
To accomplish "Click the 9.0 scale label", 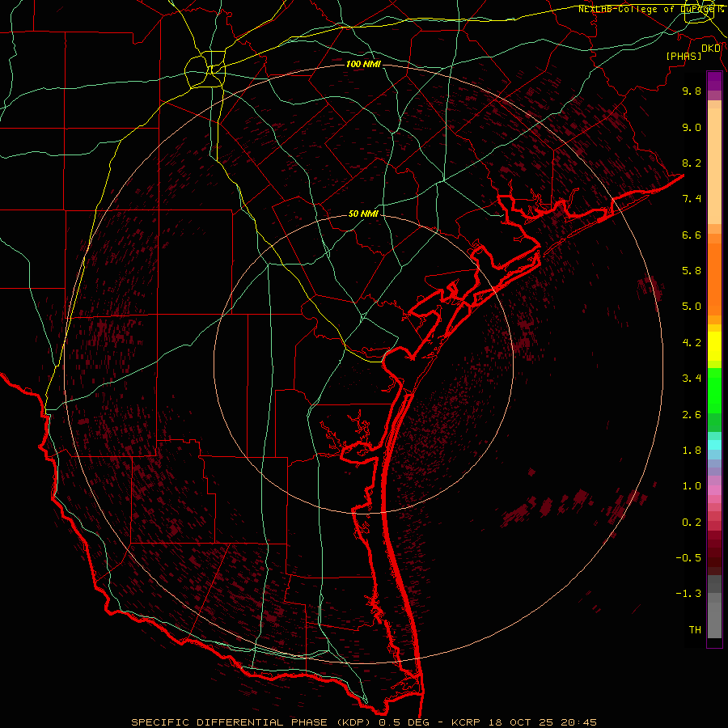I will [692, 127].
